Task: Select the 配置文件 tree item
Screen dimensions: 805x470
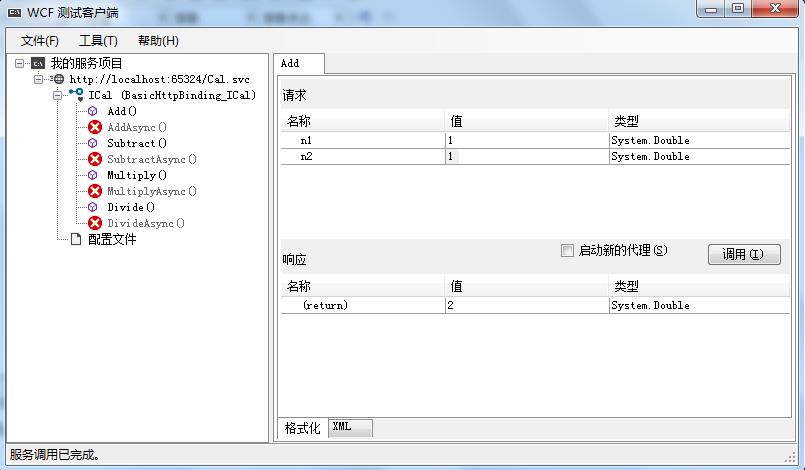Action: tap(112, 239)
